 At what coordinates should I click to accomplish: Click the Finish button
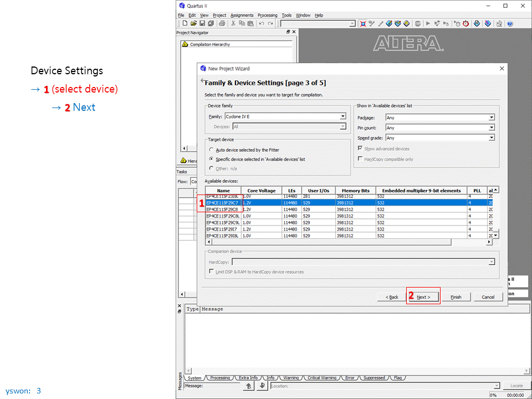tap(456, 297)
